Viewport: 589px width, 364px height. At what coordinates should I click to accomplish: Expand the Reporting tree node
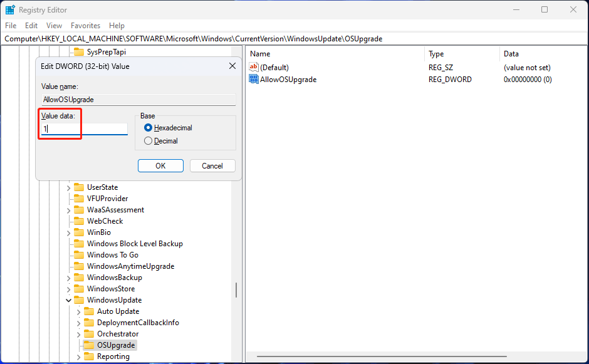click(x=78, y=356)
